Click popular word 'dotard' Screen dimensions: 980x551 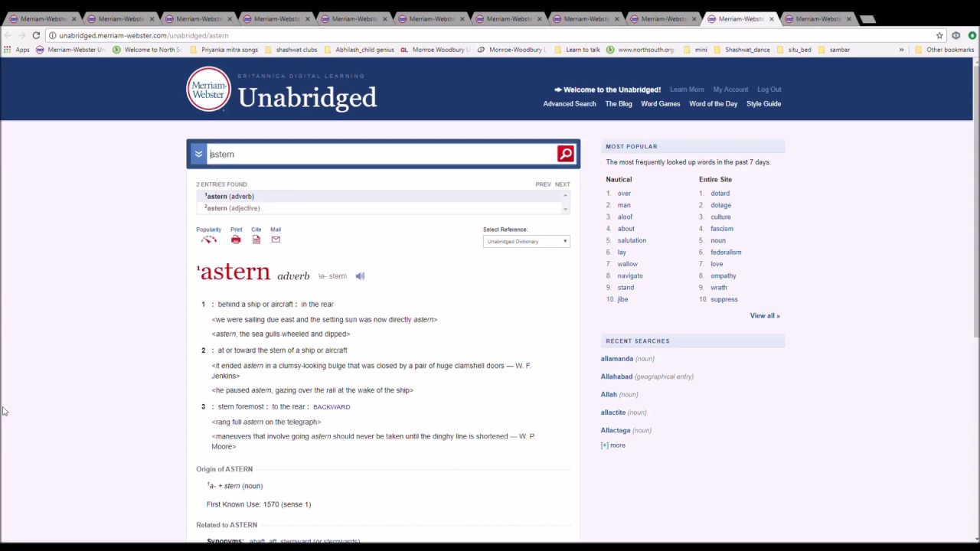[x=720, y=194]
